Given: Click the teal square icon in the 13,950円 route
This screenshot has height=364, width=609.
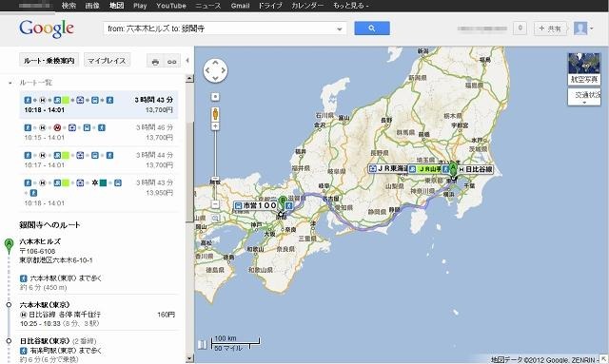Looking at the screenshot, I should coord(103,182).
